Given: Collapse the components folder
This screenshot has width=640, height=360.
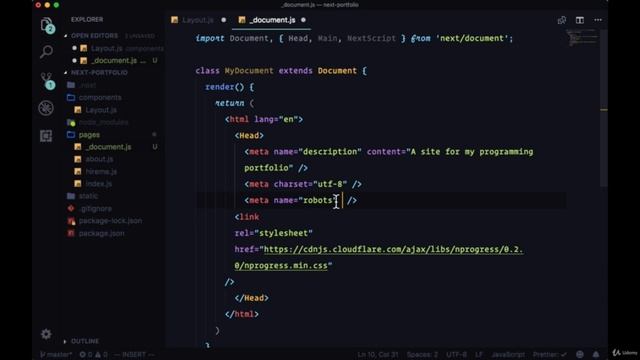Looking at the screenshot, I should [x=100, y=98].
